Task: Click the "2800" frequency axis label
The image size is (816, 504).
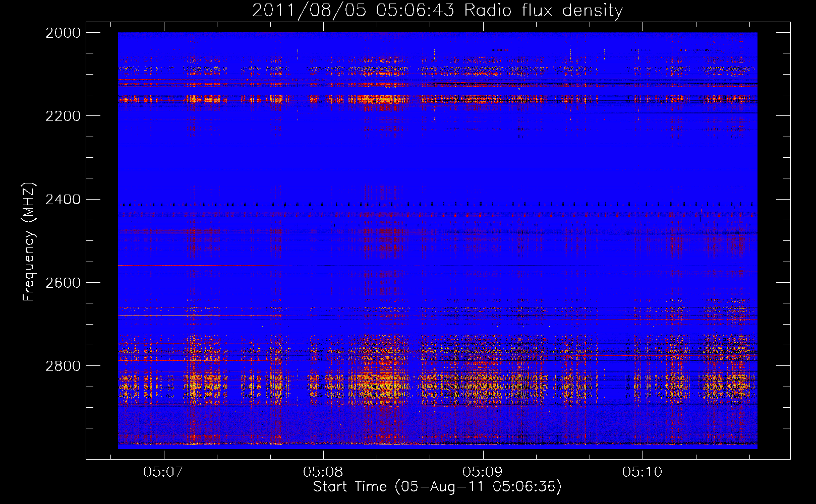Action: coord(63,366)
